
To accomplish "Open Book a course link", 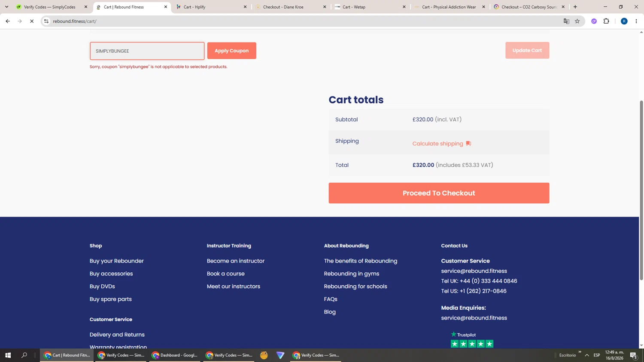I will (x=226, y=274).
